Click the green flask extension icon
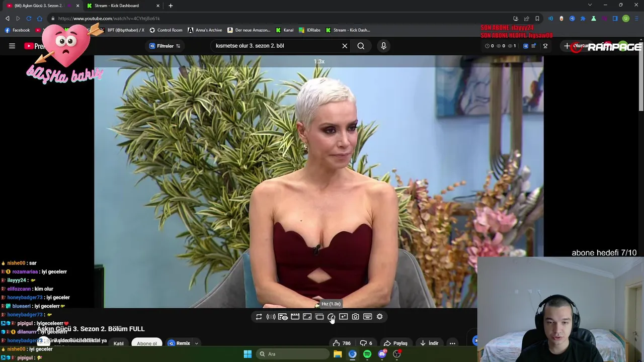Screen dimensions: 644x362 tap(594, 19)
